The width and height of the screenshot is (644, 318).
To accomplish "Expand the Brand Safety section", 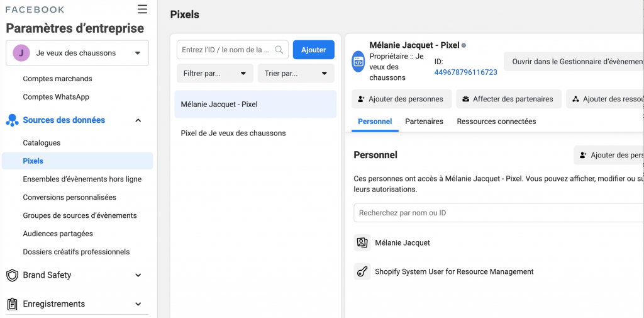I will click(138, 275).
